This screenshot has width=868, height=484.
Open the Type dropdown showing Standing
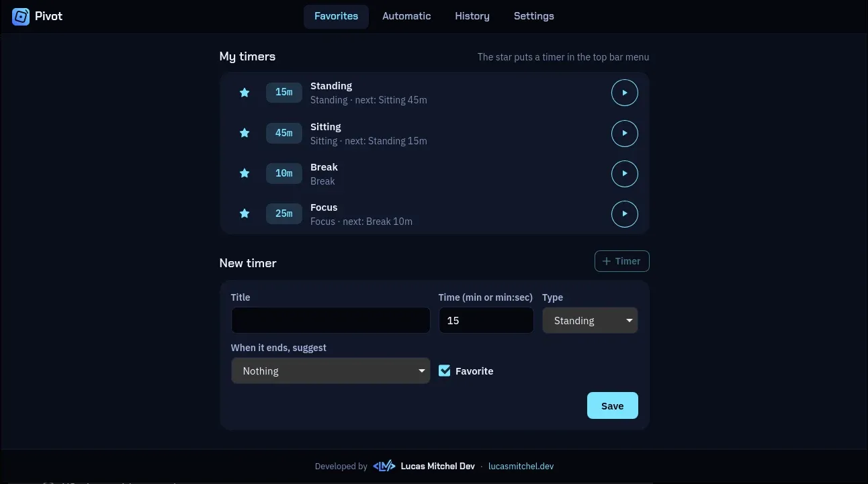point(590,320)
